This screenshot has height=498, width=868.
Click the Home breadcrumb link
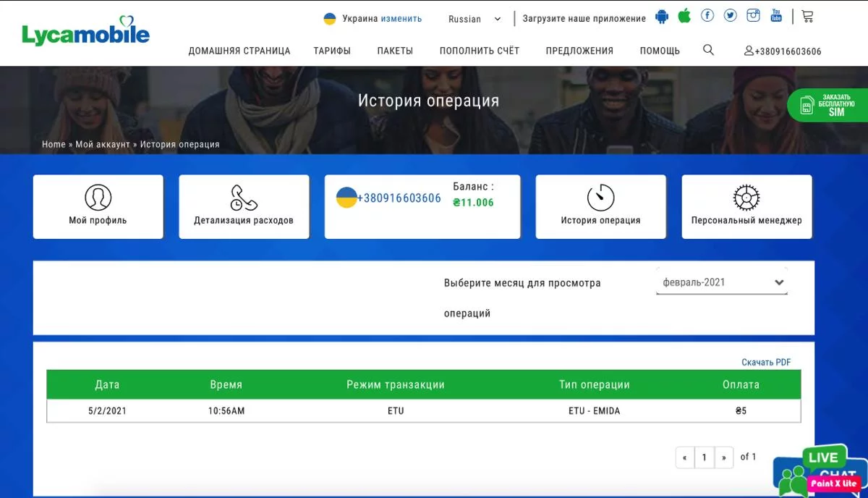(54, 144)
